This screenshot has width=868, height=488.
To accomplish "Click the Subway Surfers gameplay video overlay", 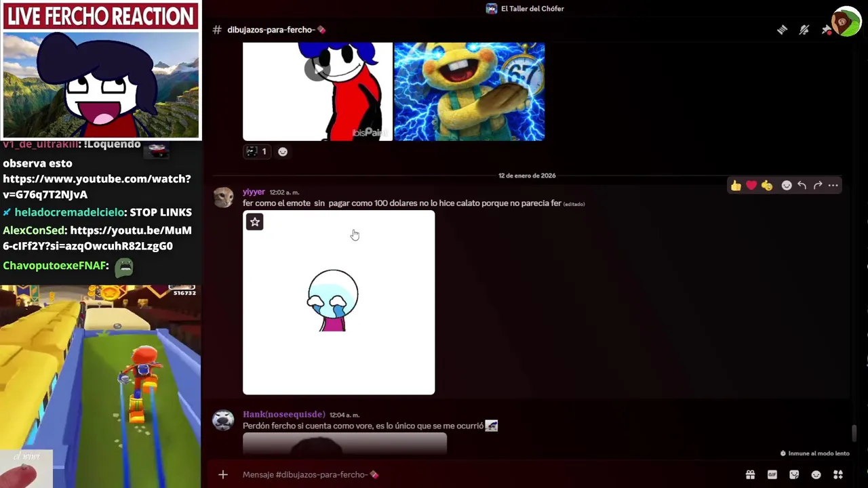I will click(x=100, y=386).
